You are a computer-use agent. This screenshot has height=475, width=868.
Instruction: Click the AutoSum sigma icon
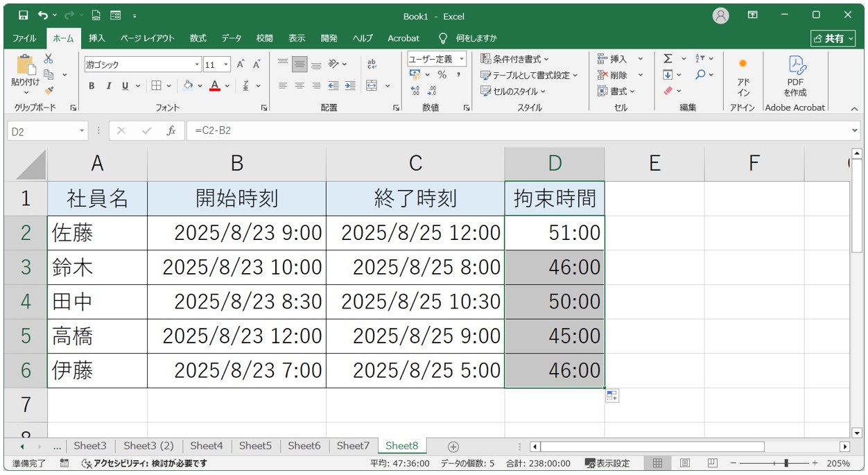coord(668,59)
